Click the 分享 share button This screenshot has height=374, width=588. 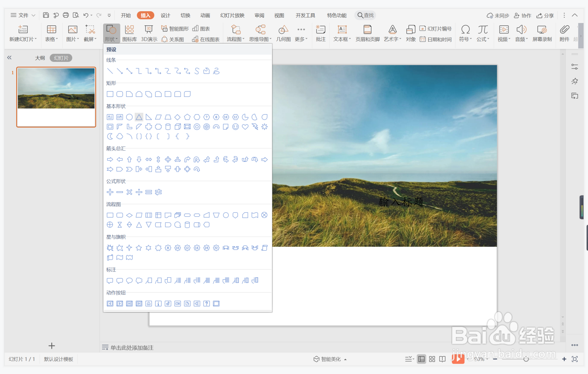[545, 15]
